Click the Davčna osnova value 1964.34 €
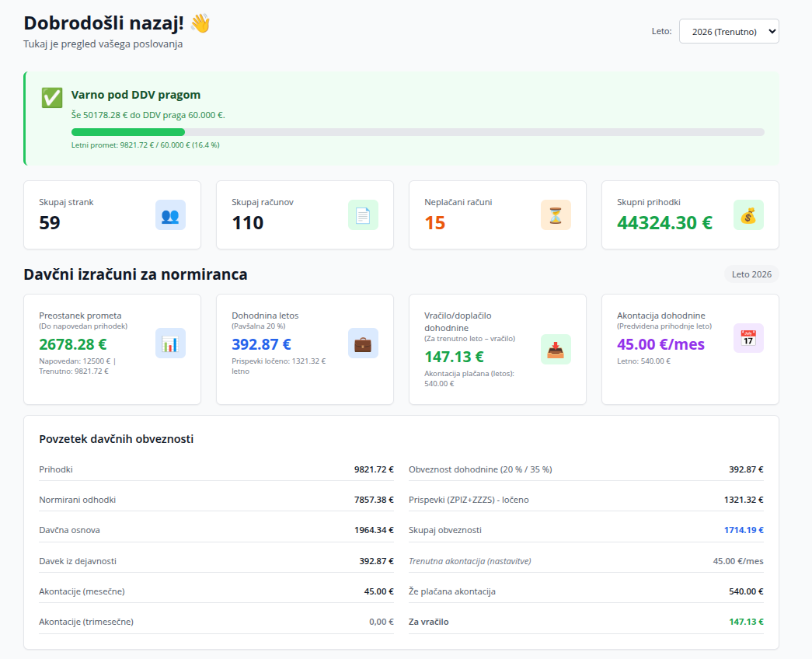This screenshot has height=659, width=812. pyautogui.click(x=374, y=530)
